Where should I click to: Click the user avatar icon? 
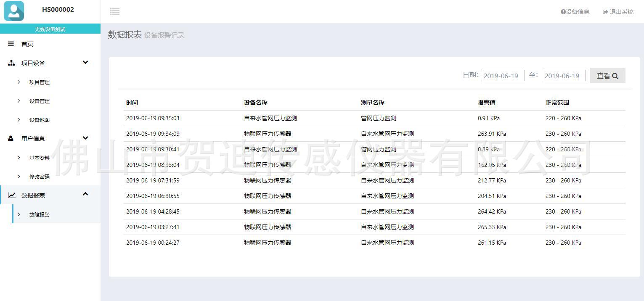[14, 11]
